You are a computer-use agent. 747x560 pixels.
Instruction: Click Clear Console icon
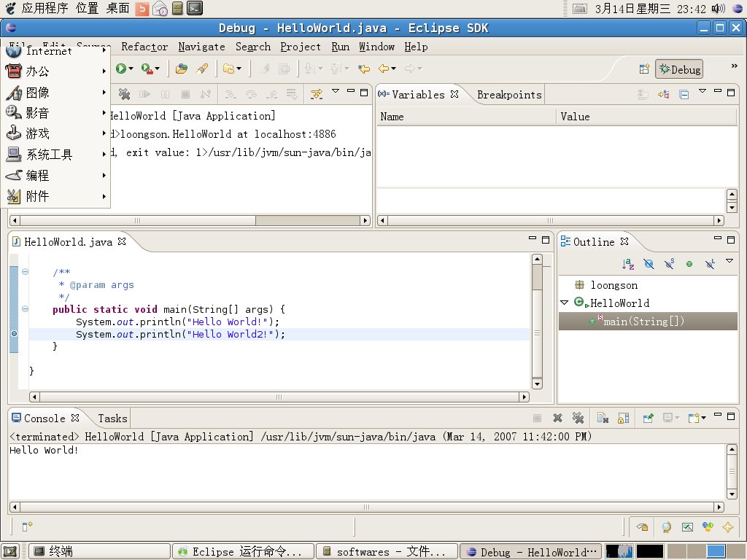(x=603, y=418)
